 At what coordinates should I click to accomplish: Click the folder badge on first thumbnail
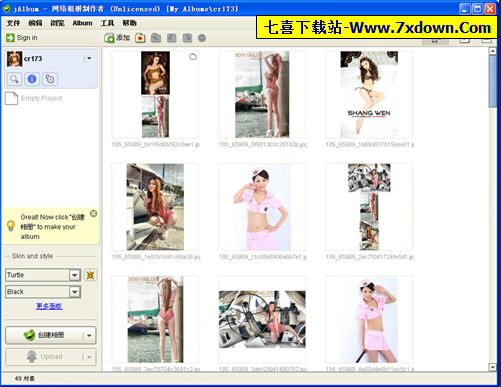click(193, 57)
